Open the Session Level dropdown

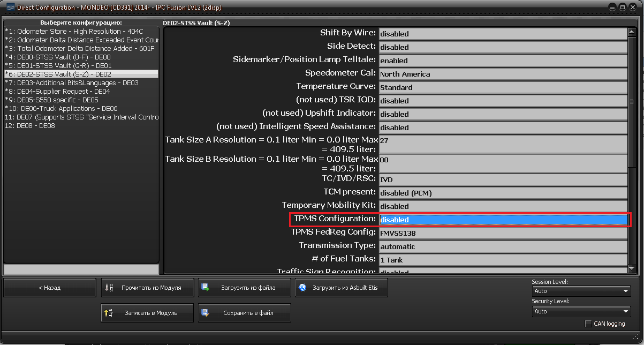[581, 291]
